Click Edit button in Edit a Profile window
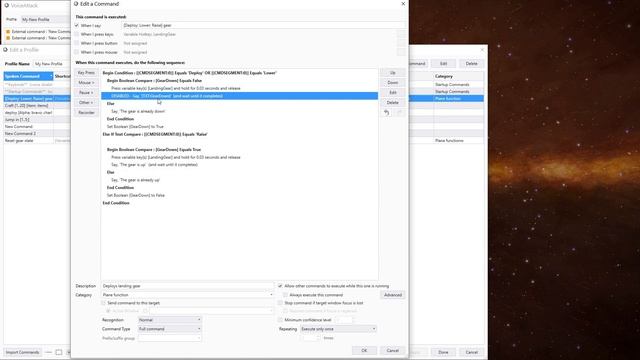 click(x=443, y=64)
